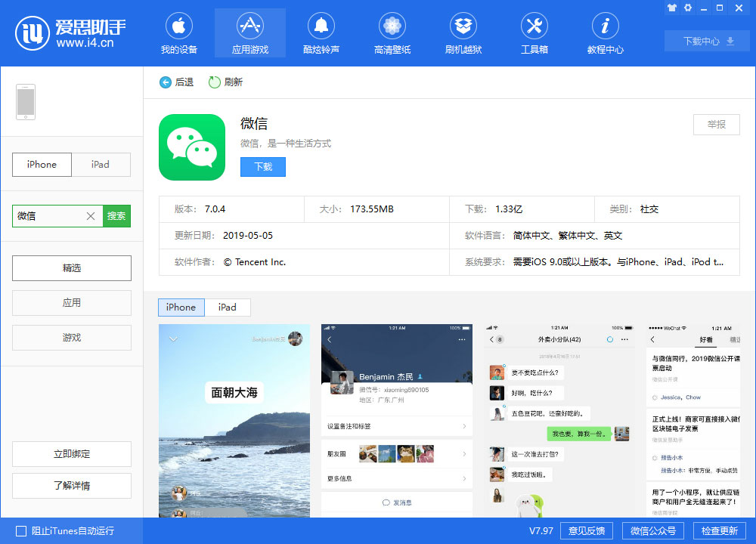Screen dimensions: 756x544
Task: Click the 后退 back arrow
Action: [x=176, y=82]
